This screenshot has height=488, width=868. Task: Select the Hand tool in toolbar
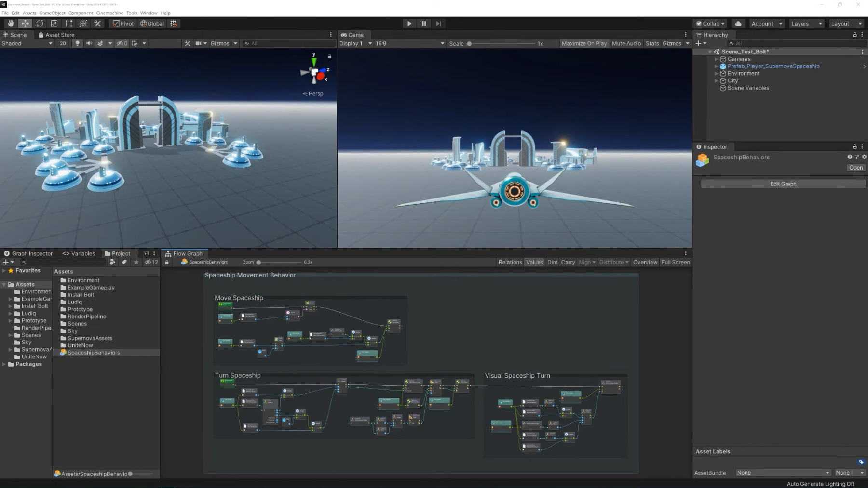(11, 24)
